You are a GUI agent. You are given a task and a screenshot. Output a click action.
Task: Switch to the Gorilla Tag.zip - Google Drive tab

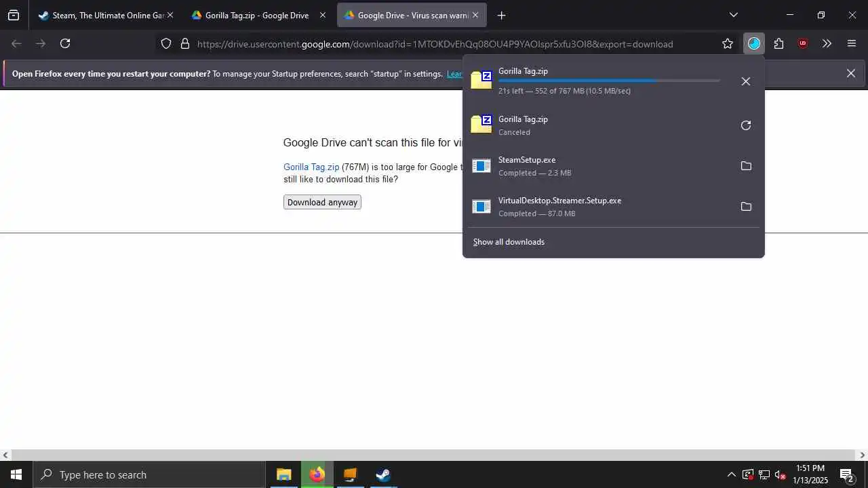(259, 15)
